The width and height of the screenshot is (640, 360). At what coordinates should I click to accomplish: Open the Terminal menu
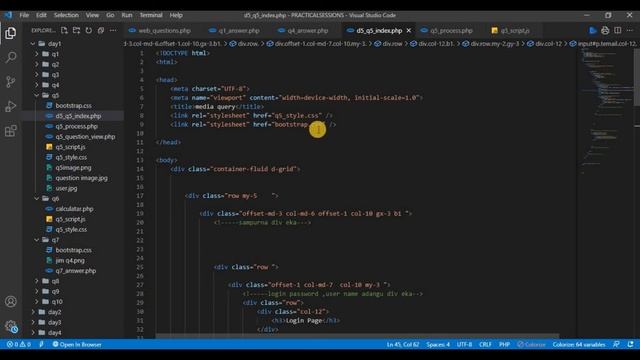point(151,15)
